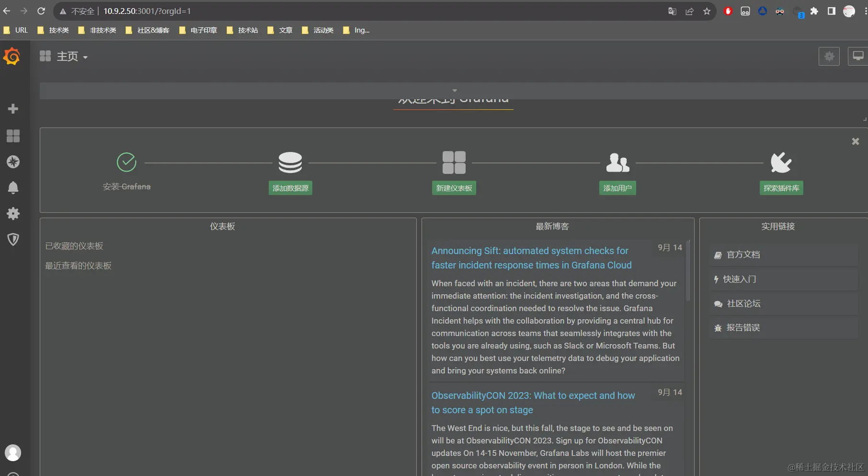Open the Create plus menu in sidebar

[13, 109]
